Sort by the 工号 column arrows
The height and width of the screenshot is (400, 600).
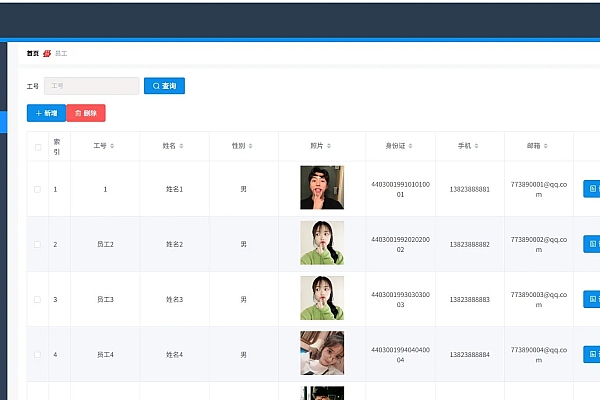112,146
